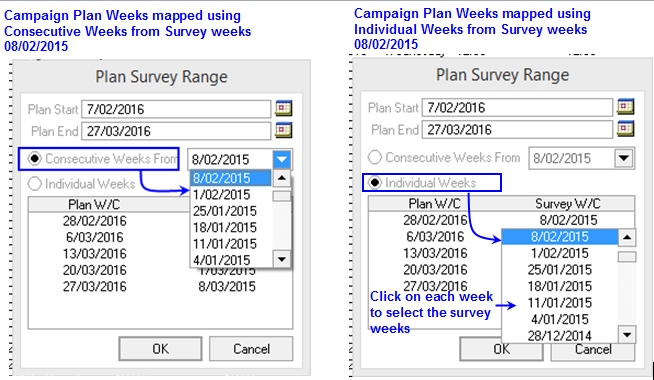
Task: Select left Consecutive Weeks From radio button
Action: click(35, 159)
